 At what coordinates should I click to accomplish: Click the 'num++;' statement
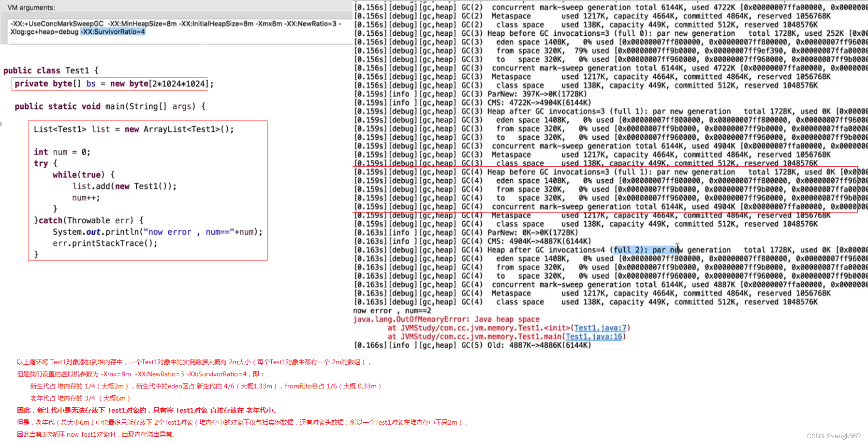86,198
